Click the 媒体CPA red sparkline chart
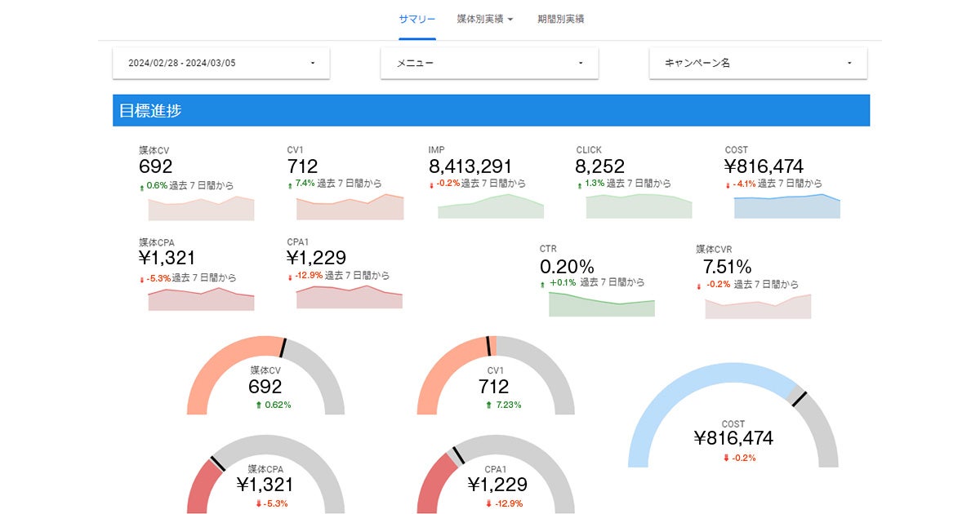Screen dimensions: 980x514 [x=201, y=299]
